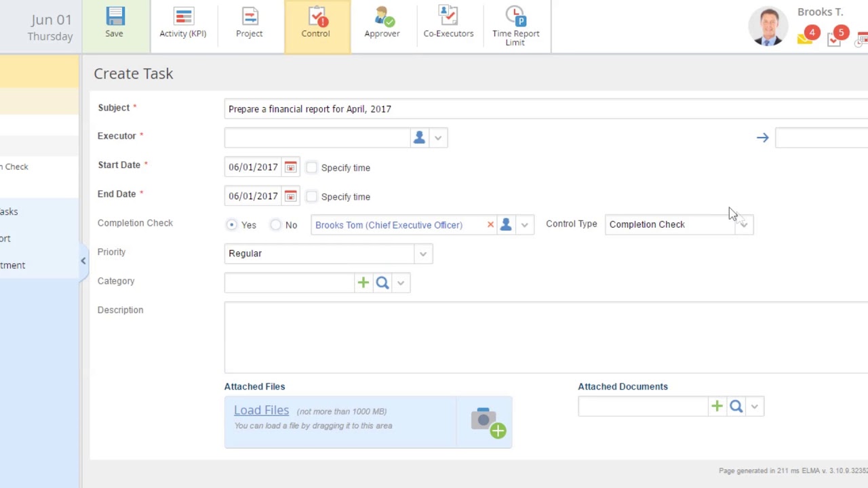This screenshot has width=868, height=488.
Task: Click the Category input field
Action: point(290,283)
